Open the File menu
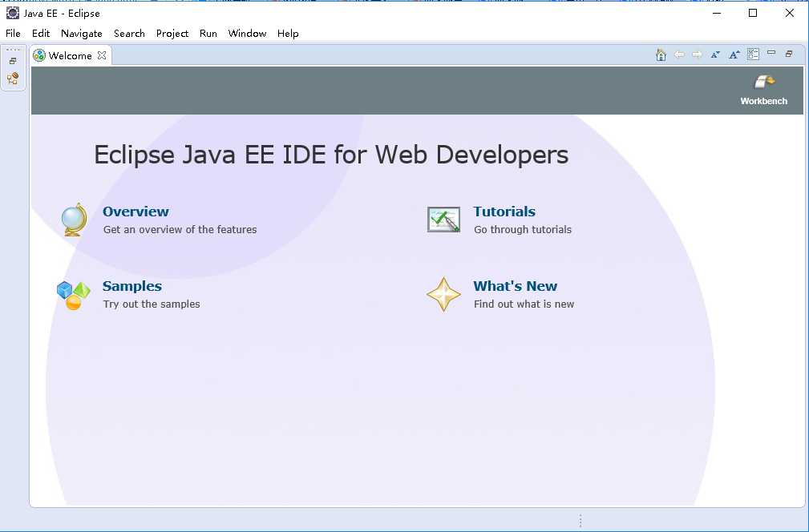This screenshot has width=809, height=532. [13, 34]
